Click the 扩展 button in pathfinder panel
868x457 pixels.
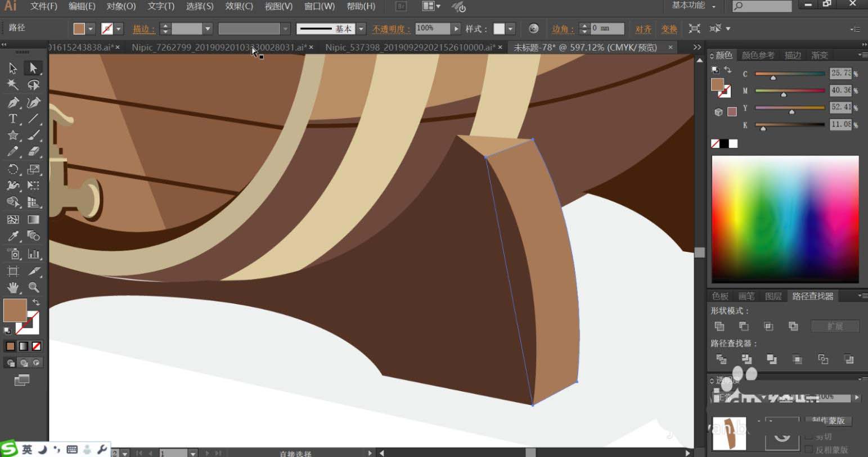tap(835, 326)
